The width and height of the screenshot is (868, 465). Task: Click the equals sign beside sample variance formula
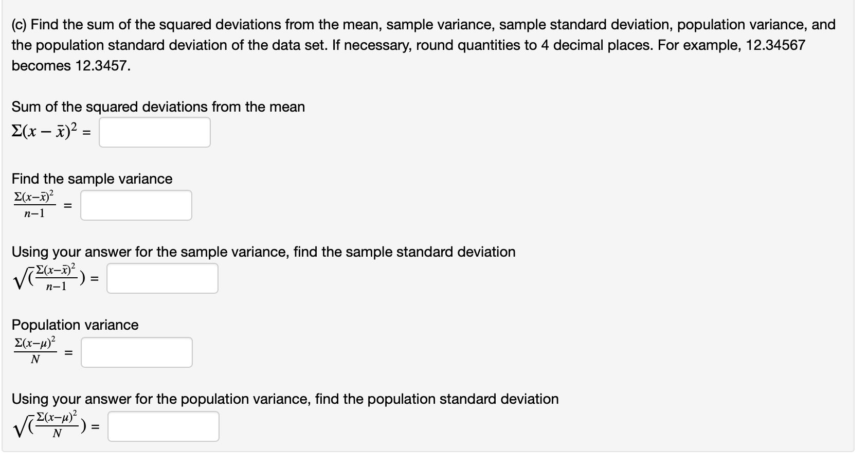point(67,205)
